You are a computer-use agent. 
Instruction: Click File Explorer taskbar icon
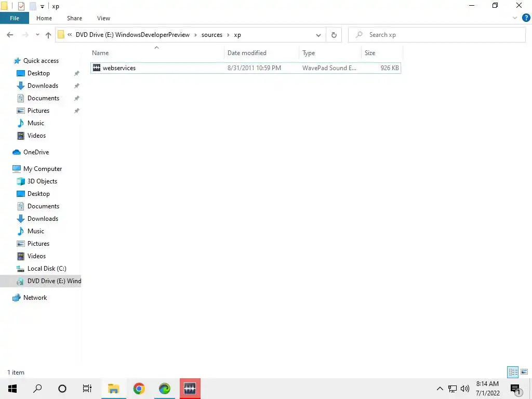[x=114, y=389]
